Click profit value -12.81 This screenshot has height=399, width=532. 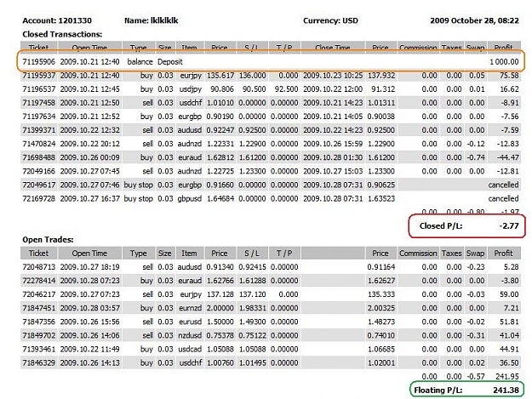tap(508, 171)
